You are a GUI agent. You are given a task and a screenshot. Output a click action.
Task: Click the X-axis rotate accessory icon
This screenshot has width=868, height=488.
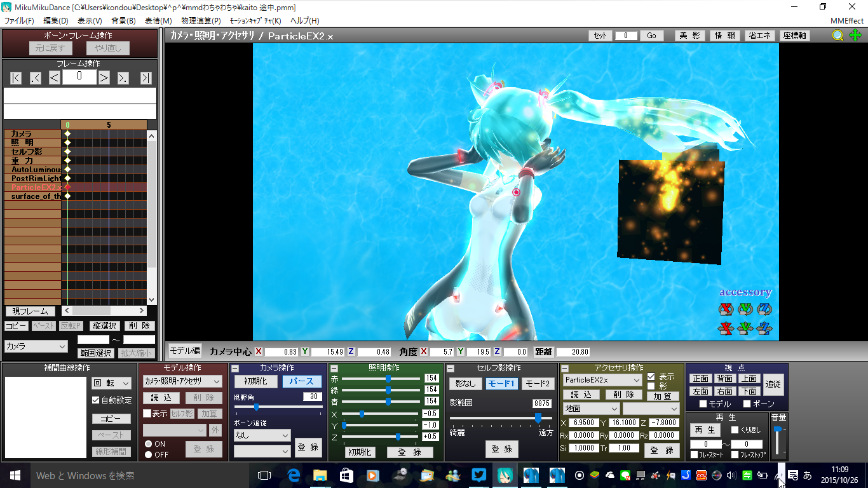coord(726,309)
